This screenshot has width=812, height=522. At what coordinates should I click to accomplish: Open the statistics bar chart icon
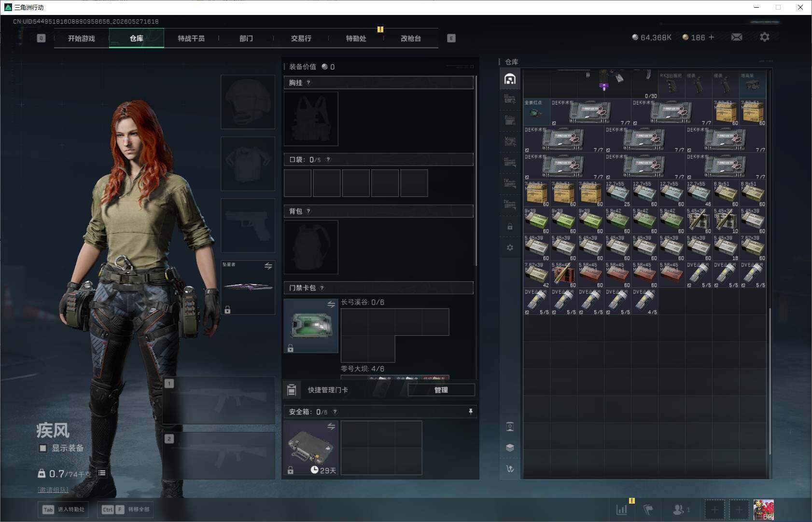(x=622, y=509)
